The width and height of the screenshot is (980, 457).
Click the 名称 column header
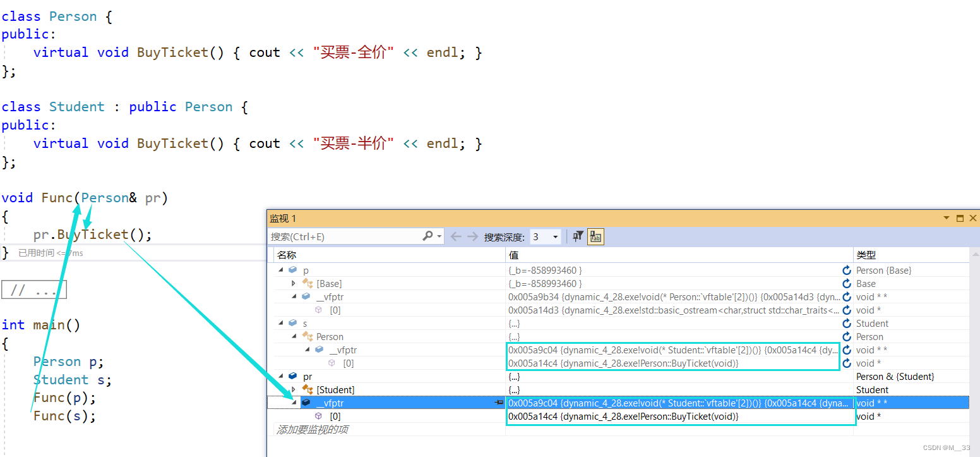[287, 255]
